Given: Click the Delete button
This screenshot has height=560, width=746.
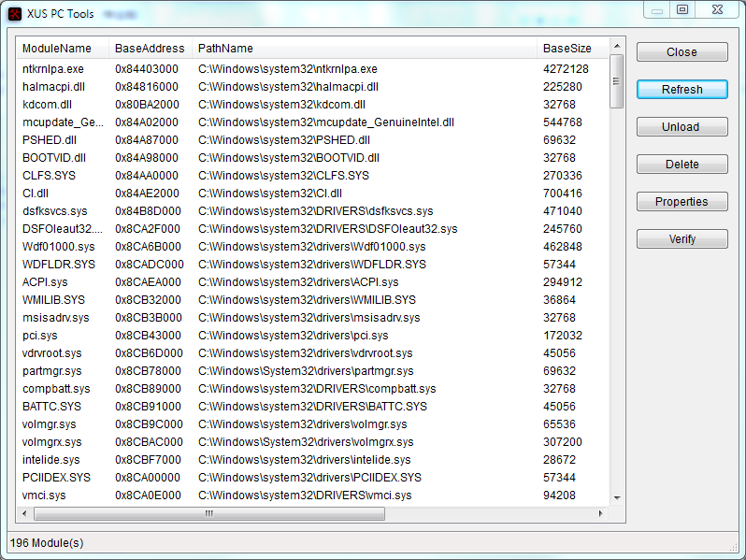Looking at the screenshot, I should coord(681,165).
